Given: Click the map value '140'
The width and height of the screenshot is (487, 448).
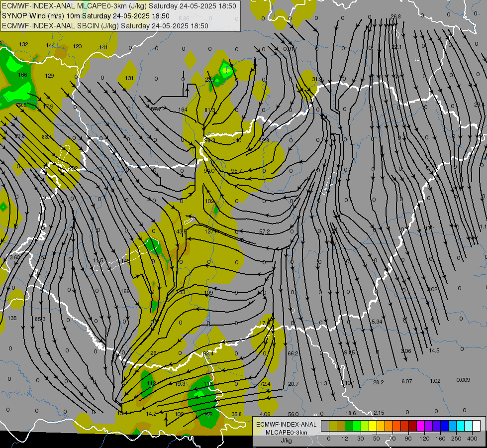Looking at the screenshot, I should pyautogui.click(x=237, y=140).
